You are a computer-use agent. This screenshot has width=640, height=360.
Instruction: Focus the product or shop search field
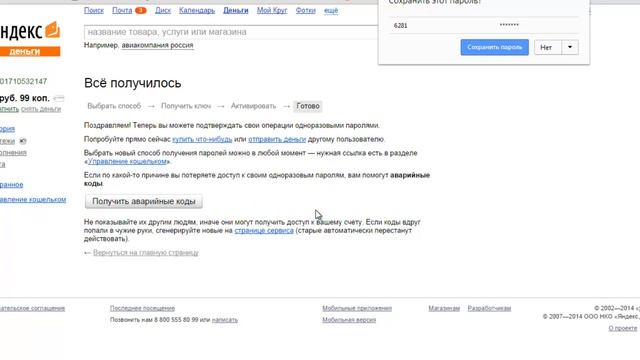(x=231, y=32)
